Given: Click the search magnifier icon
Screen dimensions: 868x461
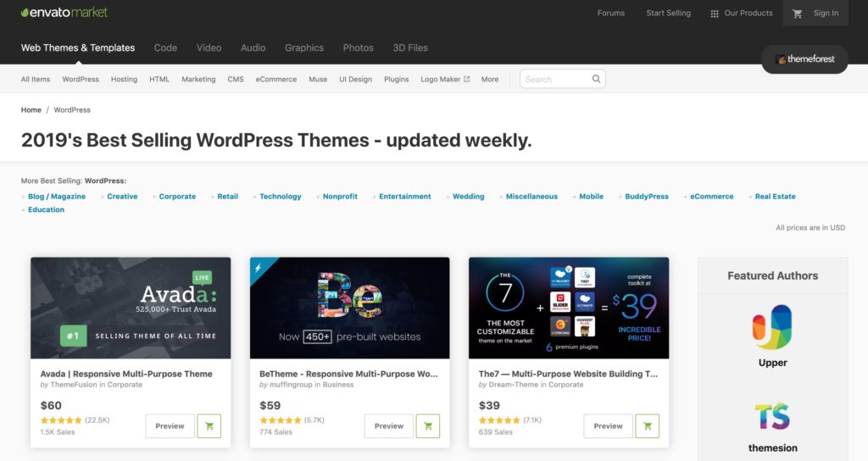Looking at the screenshot, I should coord(596,79).
